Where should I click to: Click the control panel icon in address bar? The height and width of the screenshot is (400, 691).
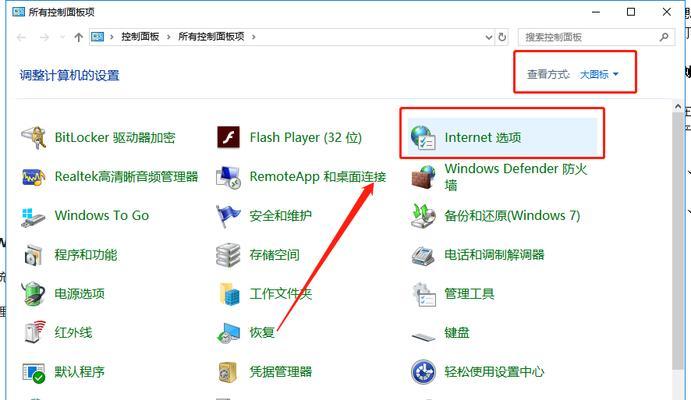[x=97, y=37]
